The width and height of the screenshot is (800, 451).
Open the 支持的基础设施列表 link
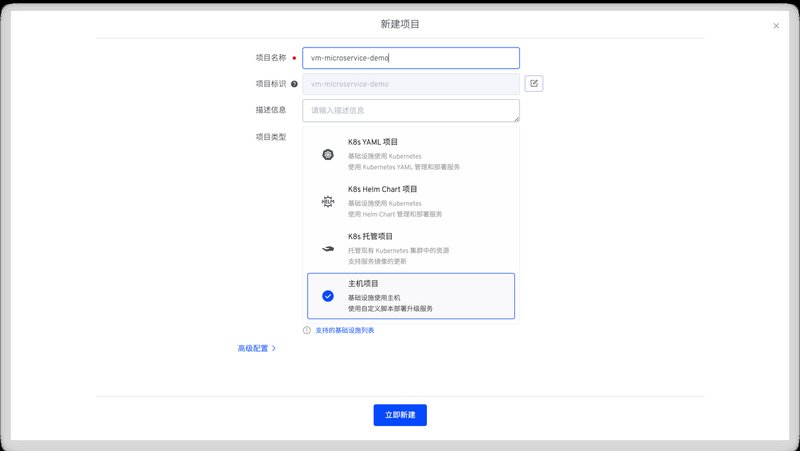click(345, 330)
